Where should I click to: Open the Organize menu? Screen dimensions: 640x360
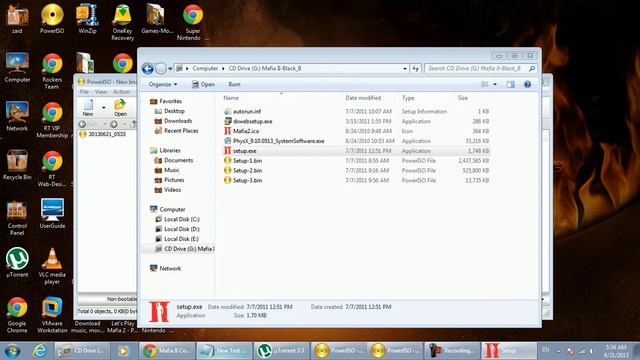(163, 84)
